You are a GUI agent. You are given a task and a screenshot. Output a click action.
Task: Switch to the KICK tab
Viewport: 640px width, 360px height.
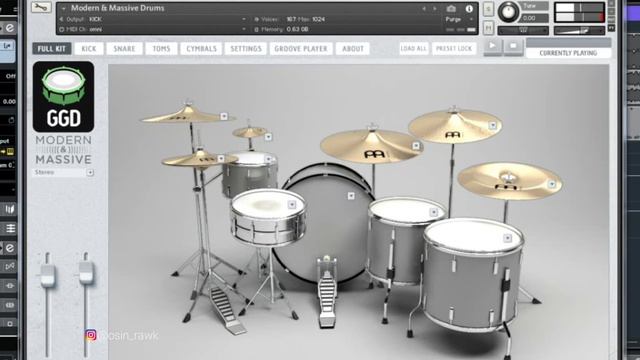point(89,49)
